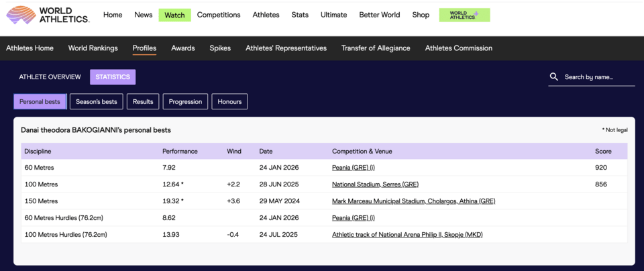The image size is (644, 271).
Task: Go to the Competitions menu
Action: click(219, 15)
